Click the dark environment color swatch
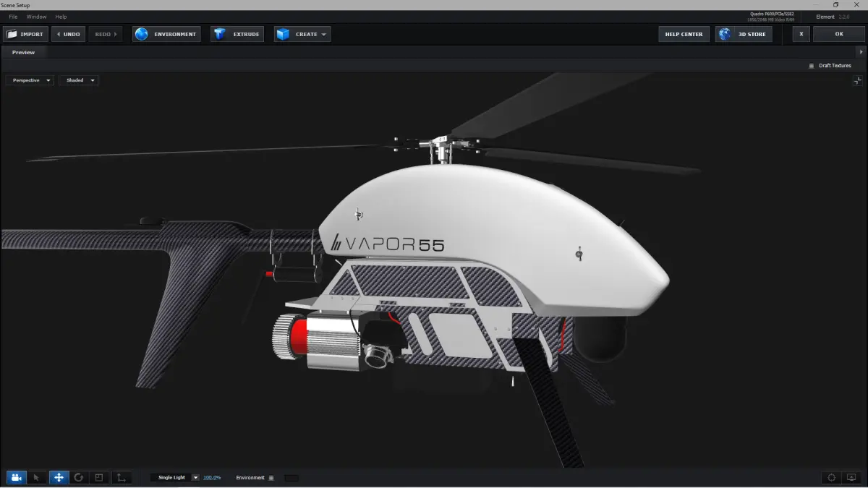 point(291,478)
